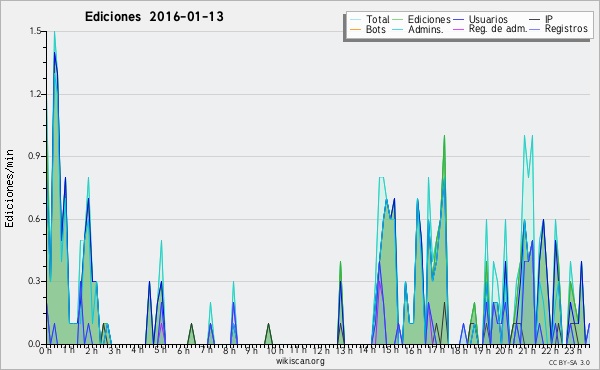
Task: Click the CC BY-SA 3.0 license text
Action: (569, 362)
